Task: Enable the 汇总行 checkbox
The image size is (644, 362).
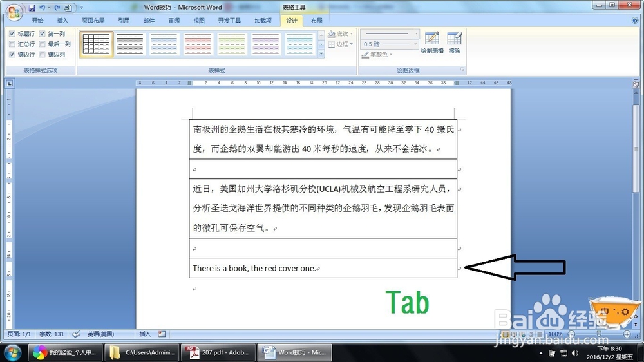Action: pyautogui.click(x=12, y=44)
